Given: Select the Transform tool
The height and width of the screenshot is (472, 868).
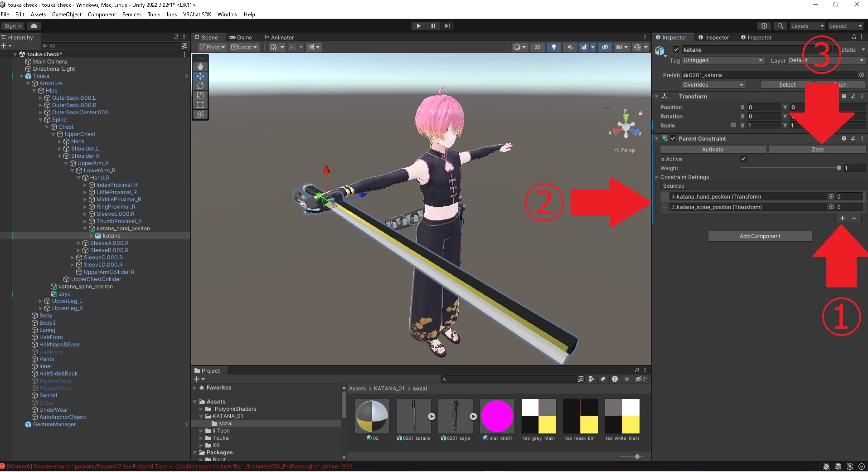Looking at the screenshot, I should pyautogui.click(x=200, y=114).
